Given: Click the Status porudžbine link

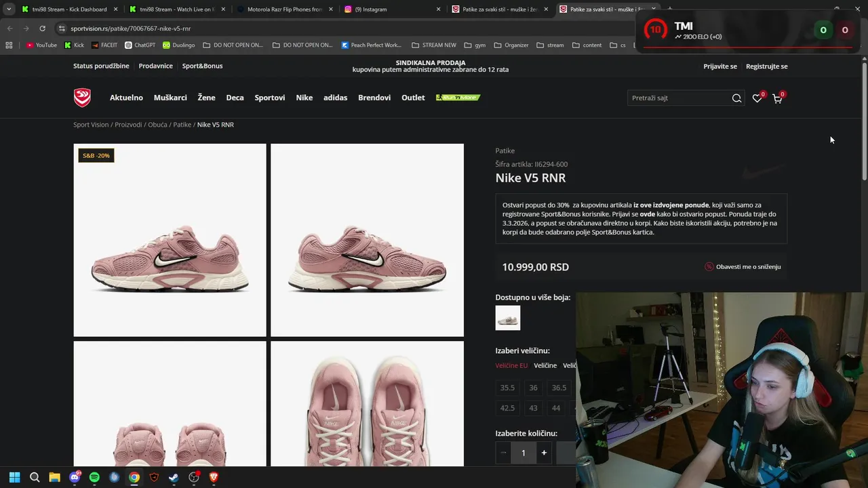Looking at the screenshot, I should [101, 66].
